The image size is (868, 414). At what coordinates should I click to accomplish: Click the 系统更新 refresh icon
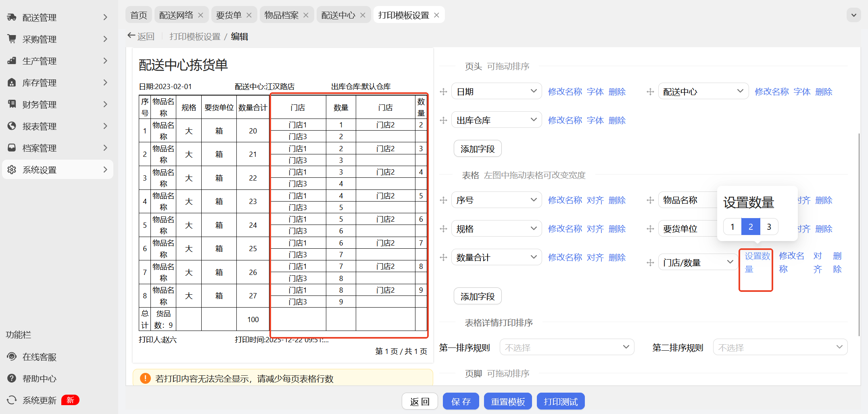pos(12,400)
